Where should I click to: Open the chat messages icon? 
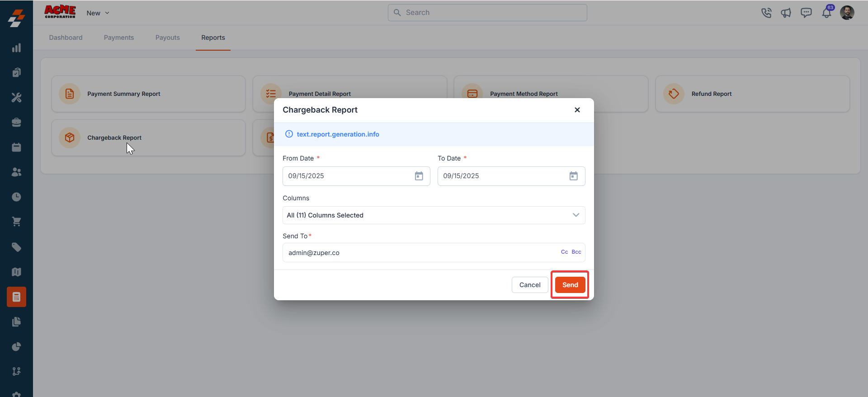[806, 13]
